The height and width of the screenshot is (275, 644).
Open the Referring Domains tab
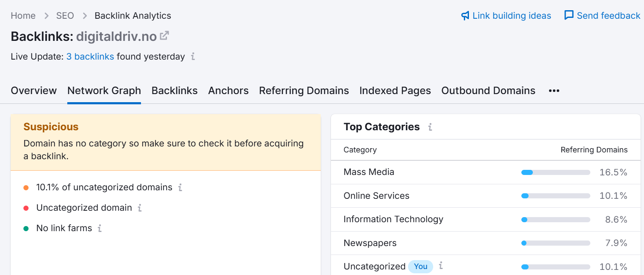coord(304,91)
